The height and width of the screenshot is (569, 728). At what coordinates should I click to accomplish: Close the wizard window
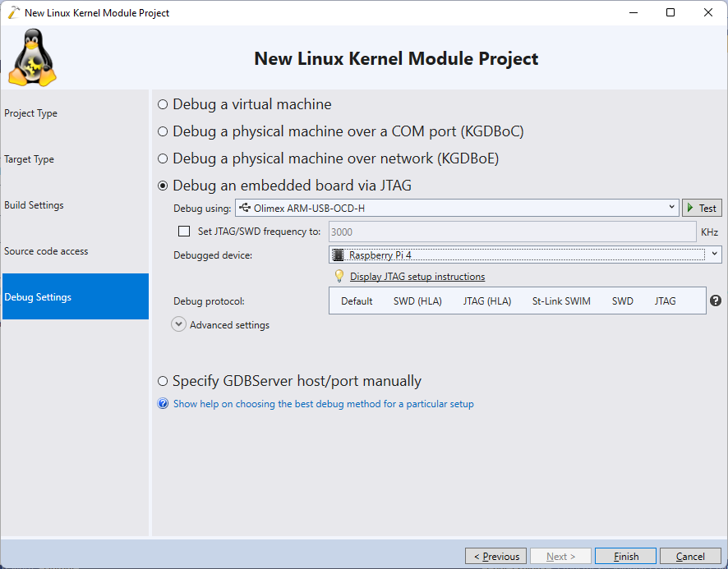[708, 12]
